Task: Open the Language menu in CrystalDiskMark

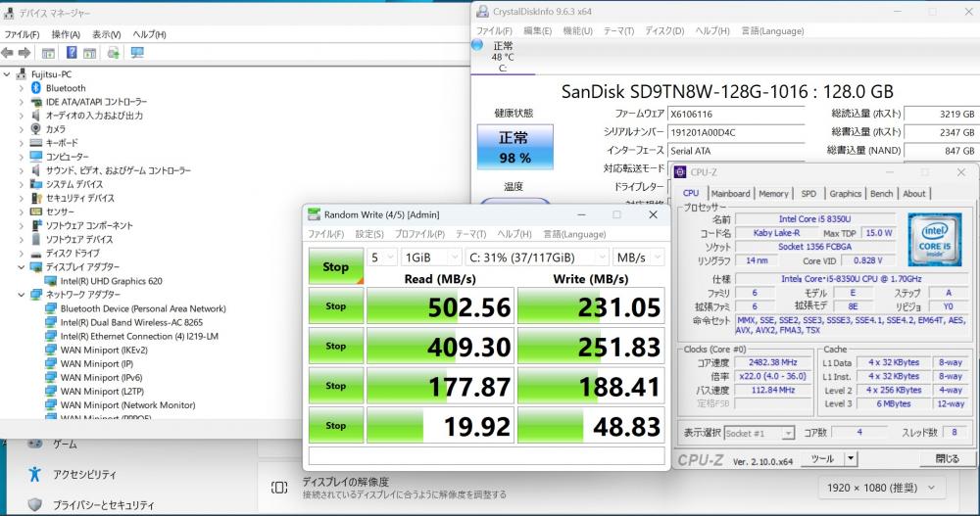Action: [x=574, y=234]
